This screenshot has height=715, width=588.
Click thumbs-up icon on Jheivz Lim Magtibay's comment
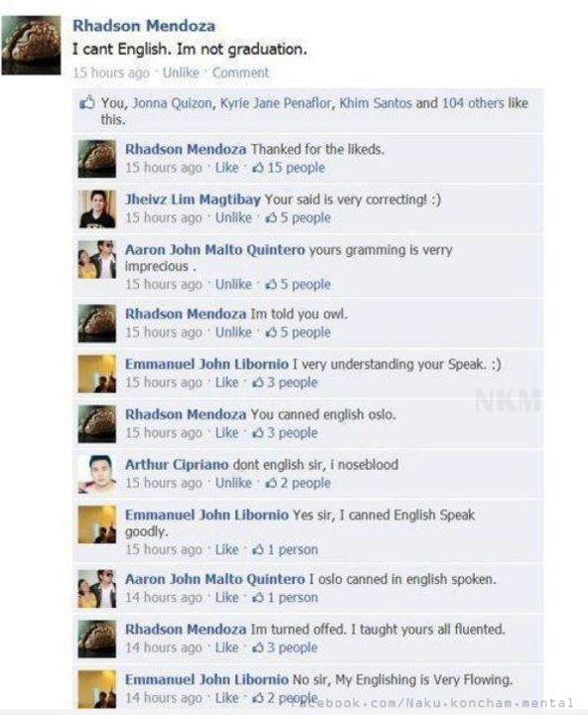(x=271, y=217)
